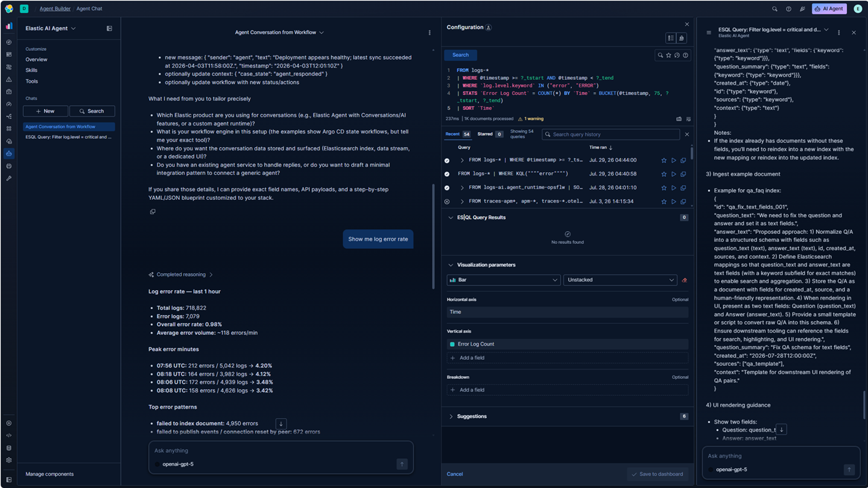The width and height of the screenshot is (868, 488).
Task: Click the teal Error Log Count color swatch
Action: click(x=452, y=344)
